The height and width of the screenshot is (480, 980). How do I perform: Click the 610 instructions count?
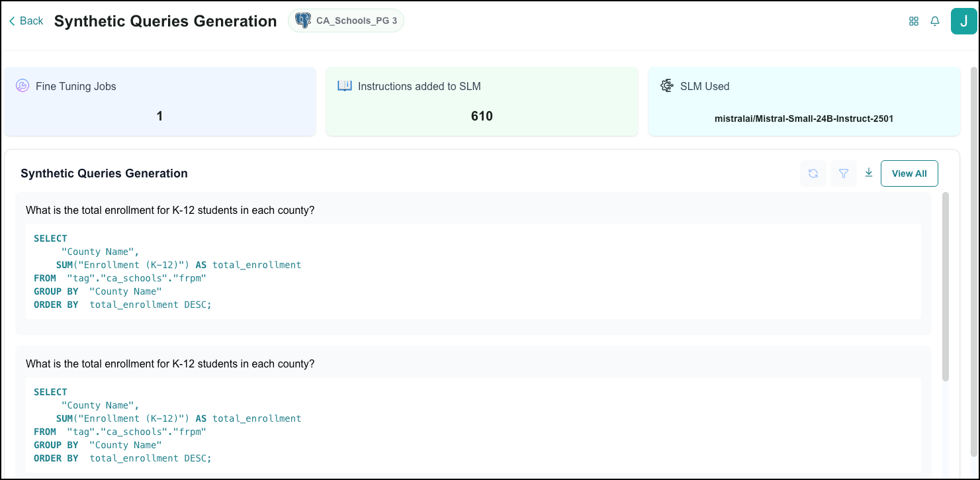(482, 116)
